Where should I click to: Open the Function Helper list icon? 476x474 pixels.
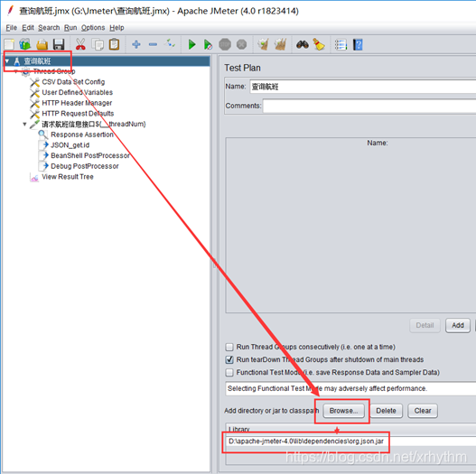[341, 44]
